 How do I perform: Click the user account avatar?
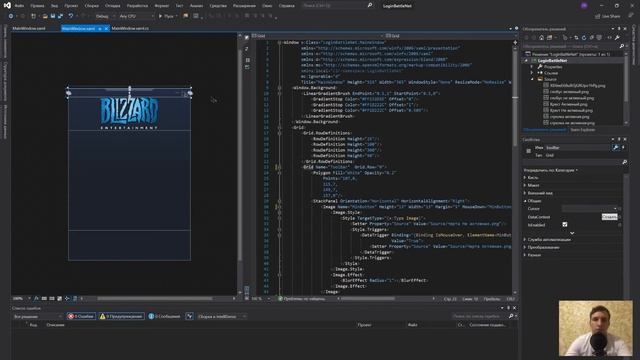click(x=584, y=6)
